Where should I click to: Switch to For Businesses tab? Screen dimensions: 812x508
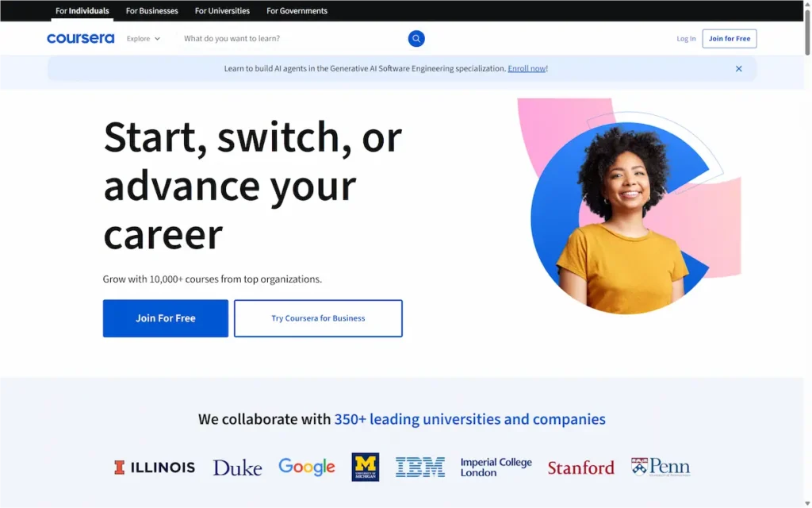(x=152, y=11)
